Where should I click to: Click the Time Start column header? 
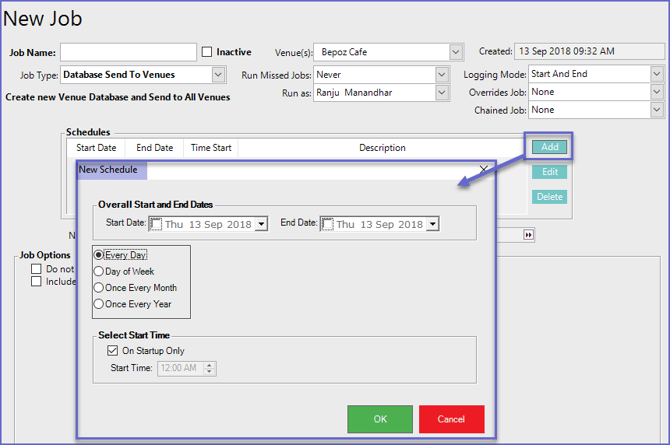211,148
